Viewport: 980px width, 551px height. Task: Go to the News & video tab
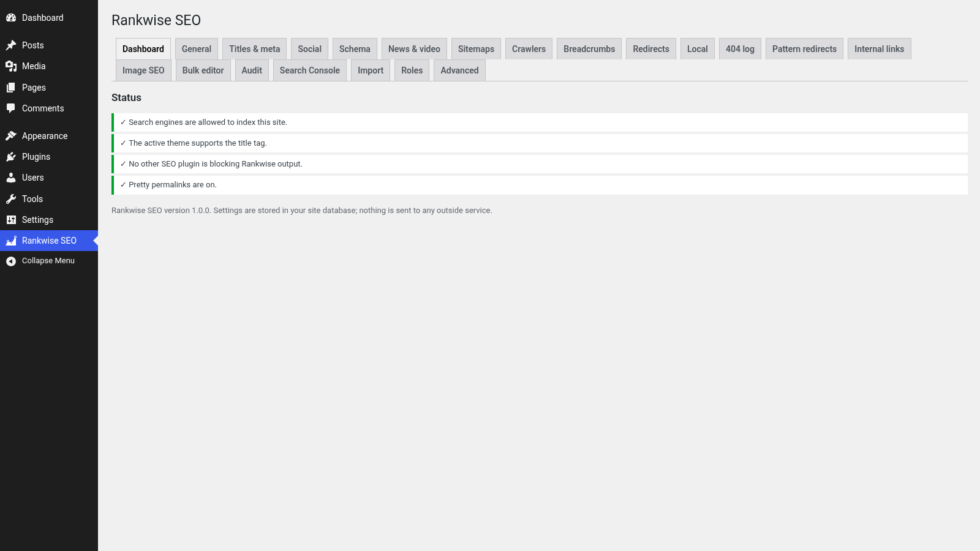click(414, 49)
